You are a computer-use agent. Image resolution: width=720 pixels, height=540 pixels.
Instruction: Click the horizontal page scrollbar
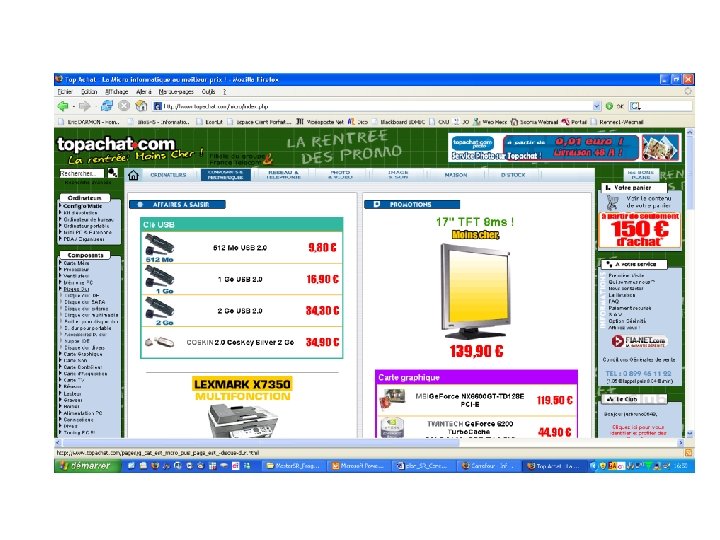click(260, 443)
